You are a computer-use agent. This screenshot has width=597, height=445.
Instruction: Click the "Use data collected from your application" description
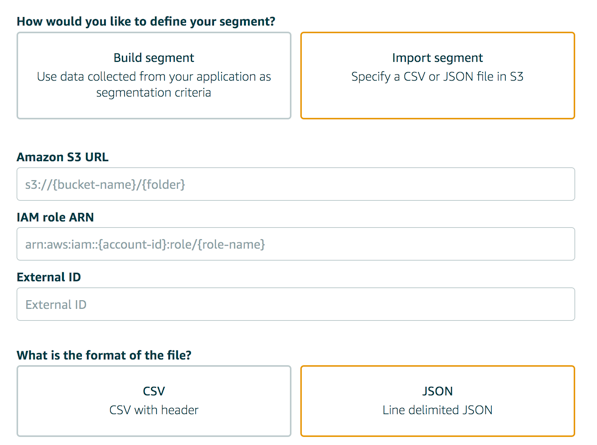point(154,85)
